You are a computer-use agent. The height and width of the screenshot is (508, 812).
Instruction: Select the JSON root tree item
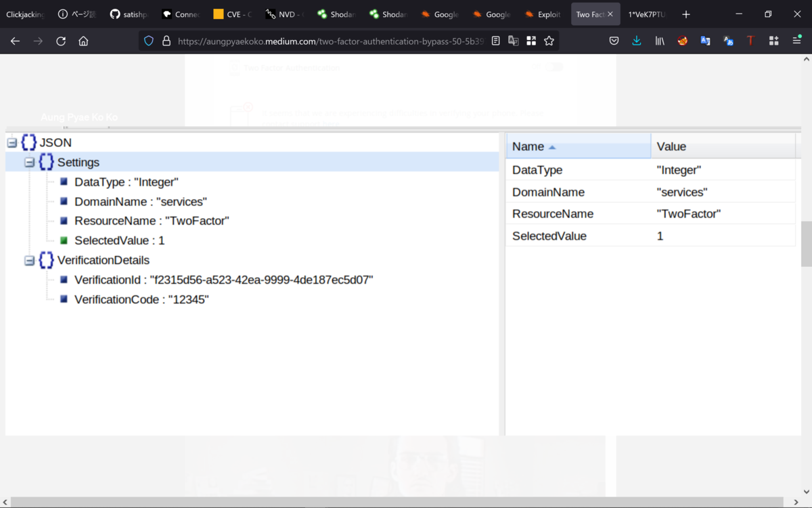[x=55, y=143]
